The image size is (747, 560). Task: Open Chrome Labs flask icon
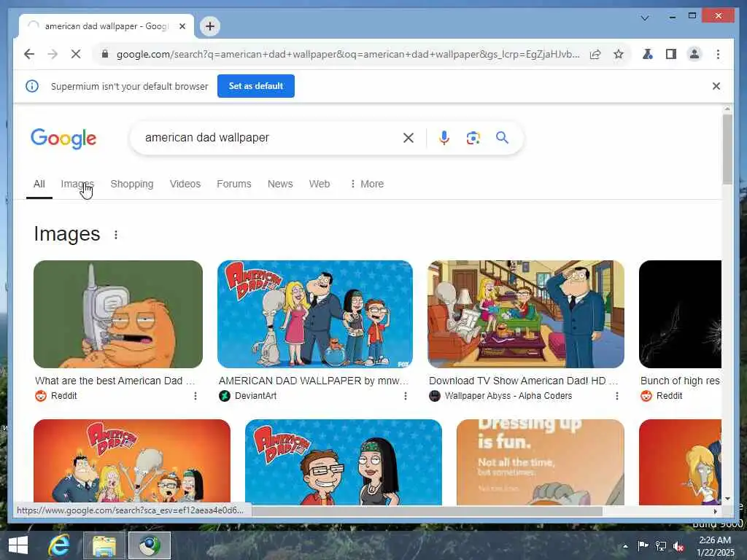tap(648, 54)
